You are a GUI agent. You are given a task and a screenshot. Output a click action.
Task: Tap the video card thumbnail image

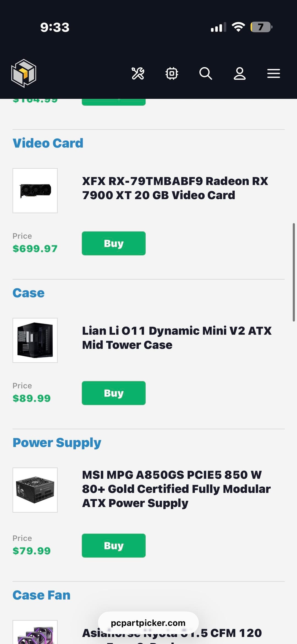[35, 191]
